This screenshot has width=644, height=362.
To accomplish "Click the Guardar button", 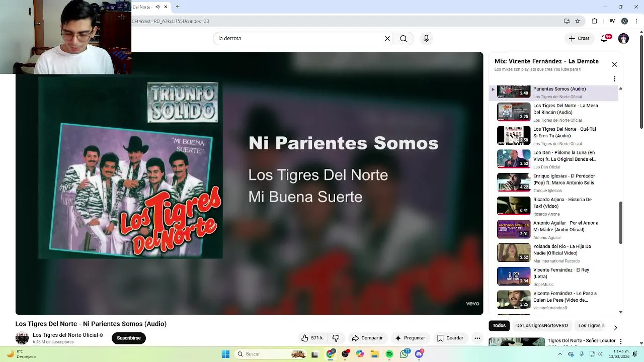I will pyautogui.click(x=450, y=338).
